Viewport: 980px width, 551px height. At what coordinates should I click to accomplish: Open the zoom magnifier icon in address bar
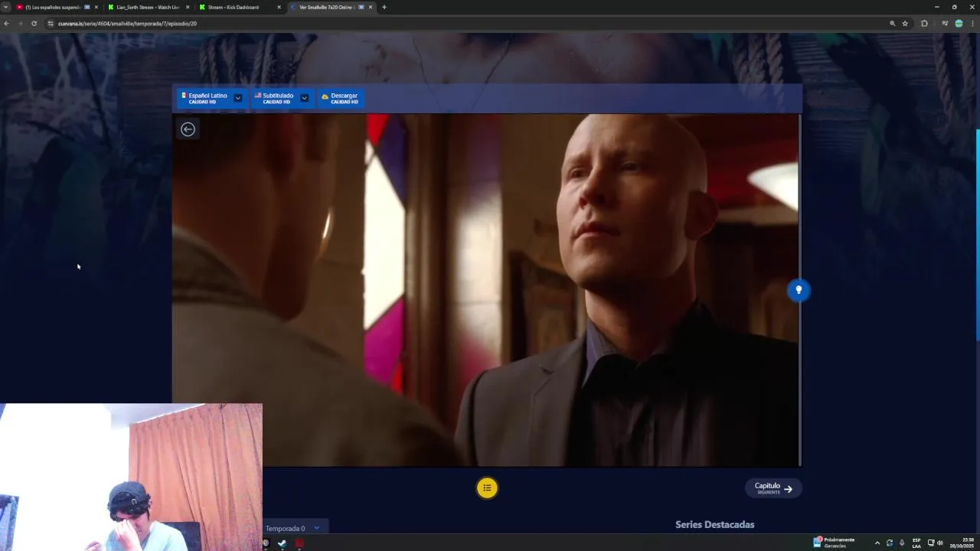(892, 24)
